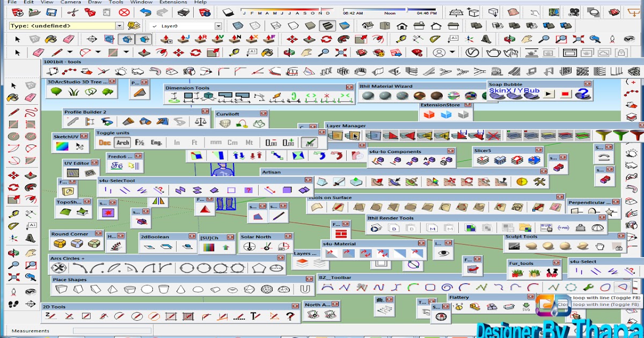Click the circle-X icon in Arcs Circles +
The width and height of the screenshot is (644, 338).
click(x=58, y=268)
